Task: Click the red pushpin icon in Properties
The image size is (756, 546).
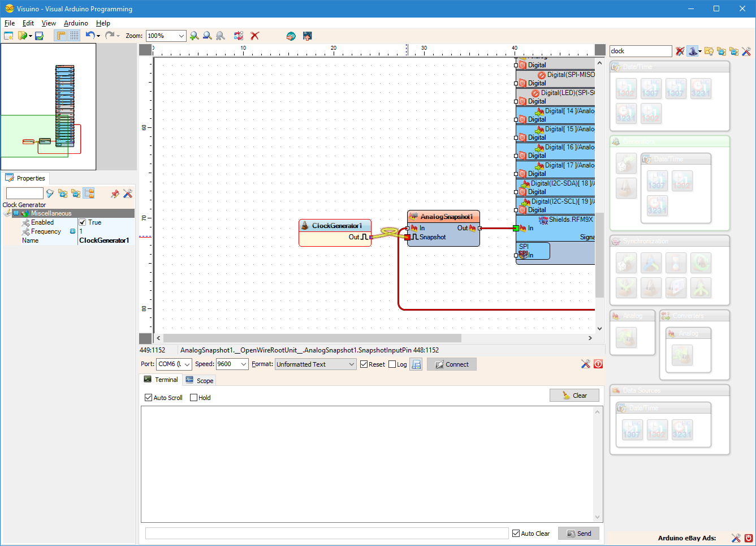Action: 115,194
